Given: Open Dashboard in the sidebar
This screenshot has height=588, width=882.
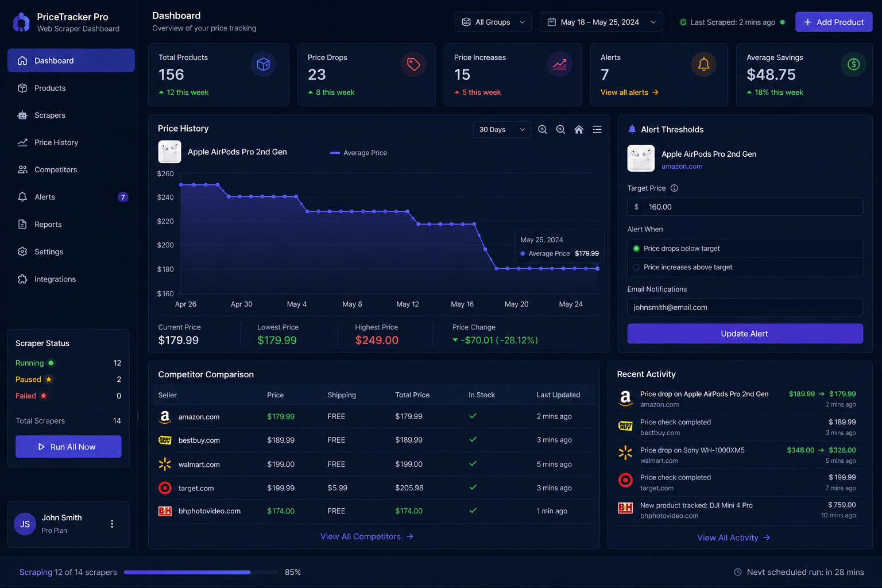Looking at the screenshot, I should [x=71, y=60].
